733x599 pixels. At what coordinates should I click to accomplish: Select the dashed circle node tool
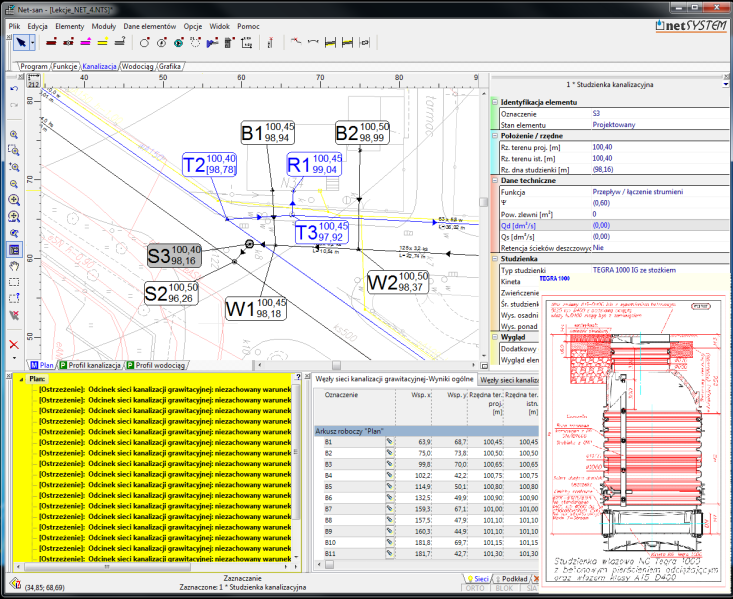click(195, 43)
